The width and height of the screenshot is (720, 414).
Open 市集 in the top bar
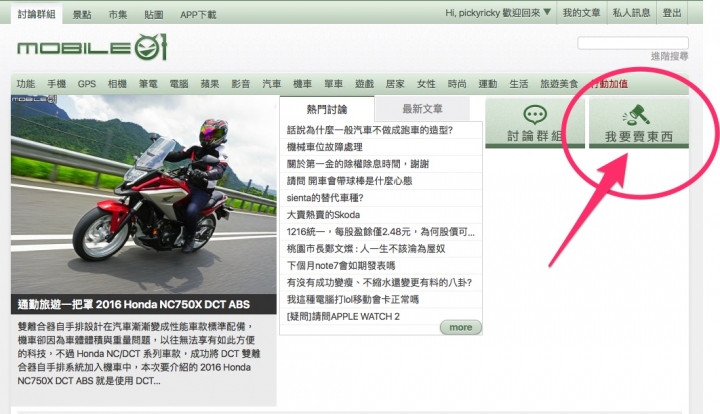tap(118, 15)
